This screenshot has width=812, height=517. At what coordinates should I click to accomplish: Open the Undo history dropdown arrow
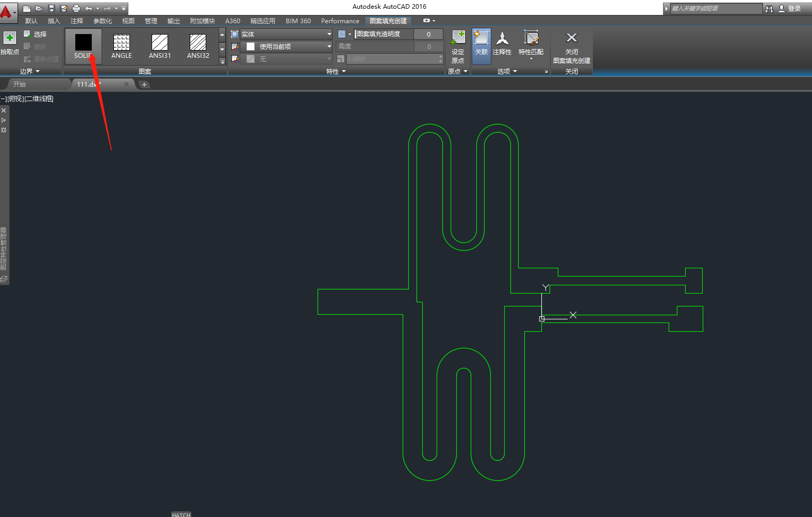pyautogui.click(x=97, y=8)
